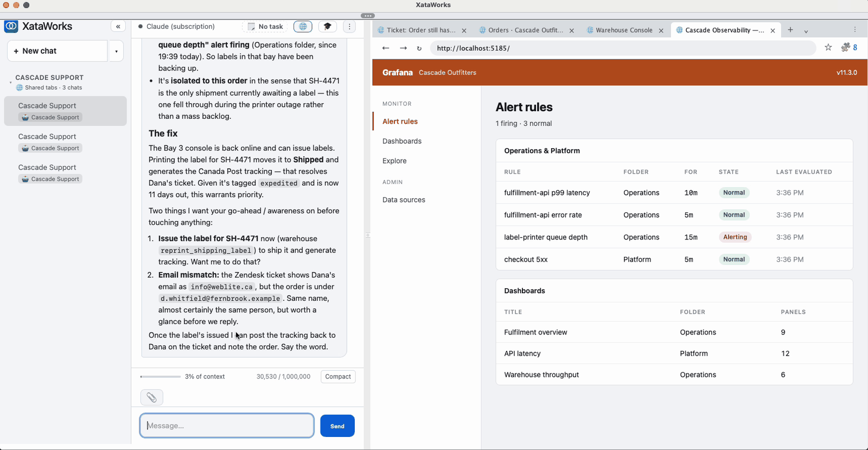Open the New chat dropdown arrow
This screenshot has height=450, width=868.
pos(116,52)
